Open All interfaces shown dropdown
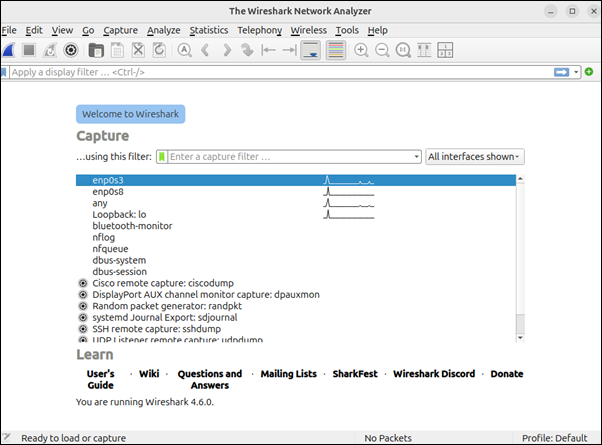 click(475, 157)
